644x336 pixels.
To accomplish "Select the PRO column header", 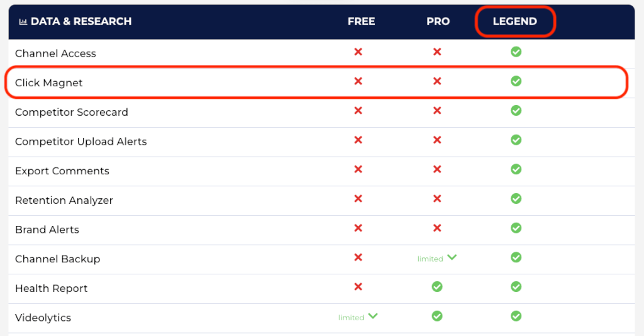I will (x=438, y=21).
